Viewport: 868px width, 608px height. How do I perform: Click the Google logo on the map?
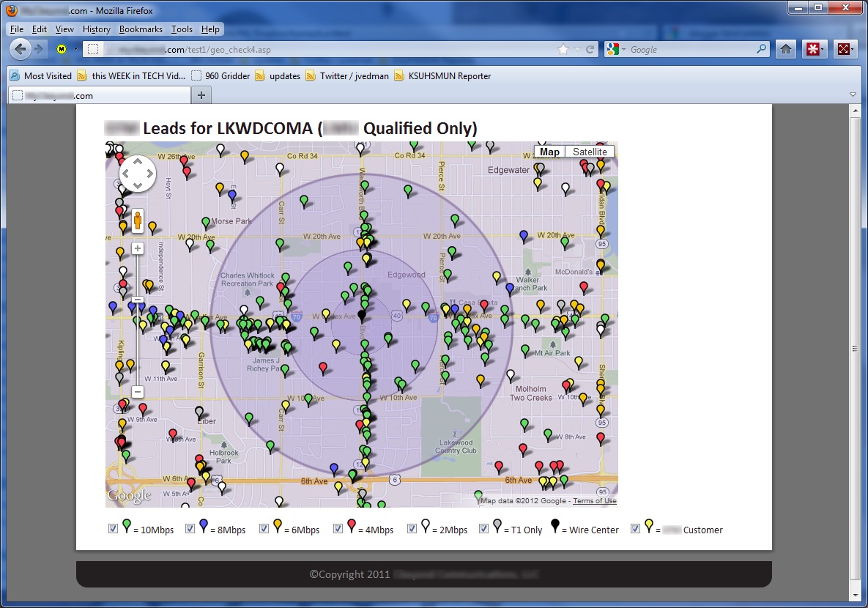pyautogui.click(x=129, y=494)
